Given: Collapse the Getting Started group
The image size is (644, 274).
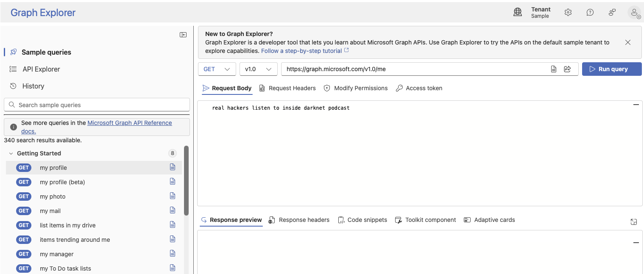Looking at the screenshot, I should [x=11, y=153].
